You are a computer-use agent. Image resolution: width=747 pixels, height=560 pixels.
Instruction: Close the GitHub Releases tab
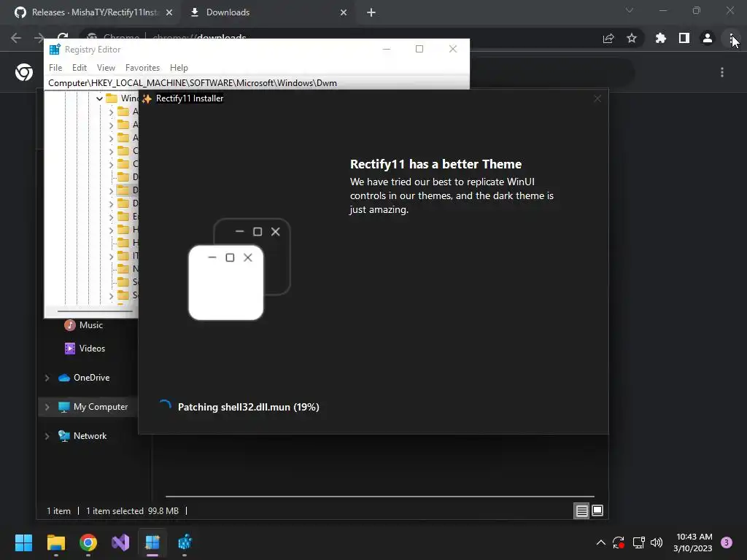click(x=169, y=12)
